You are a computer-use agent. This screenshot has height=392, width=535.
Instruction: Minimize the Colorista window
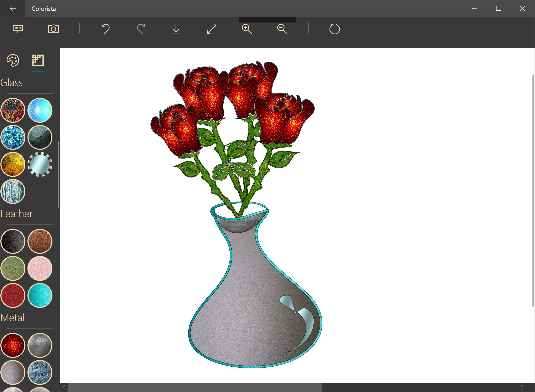coord(474,9)
